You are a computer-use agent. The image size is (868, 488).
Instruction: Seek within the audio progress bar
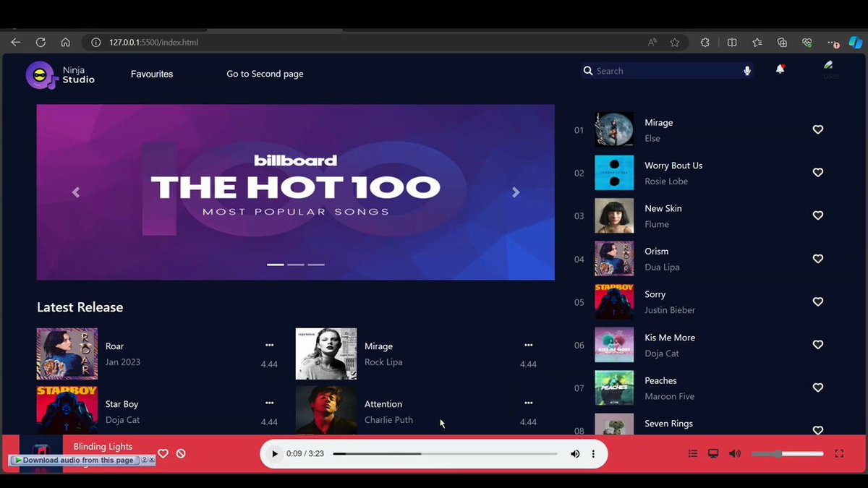point(445,454)
